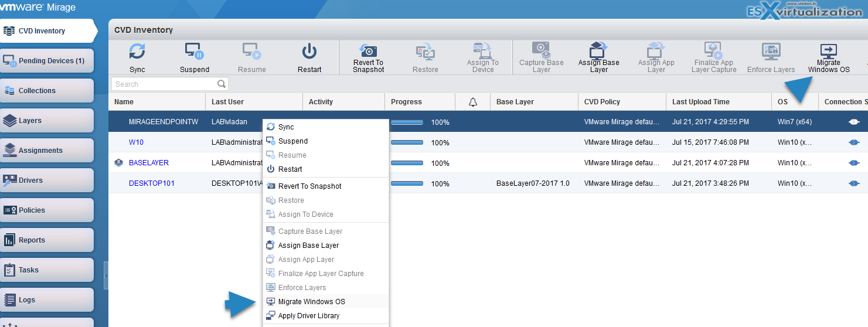Sort by the Last User column header

[254, 102]
